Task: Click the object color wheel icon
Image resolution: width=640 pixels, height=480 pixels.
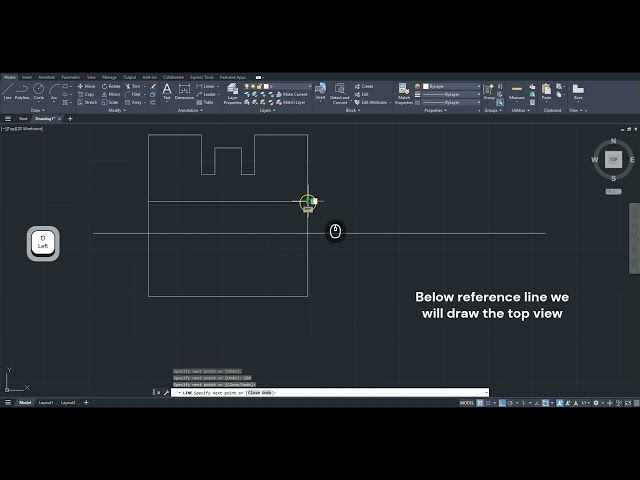Action: [418, 86]
